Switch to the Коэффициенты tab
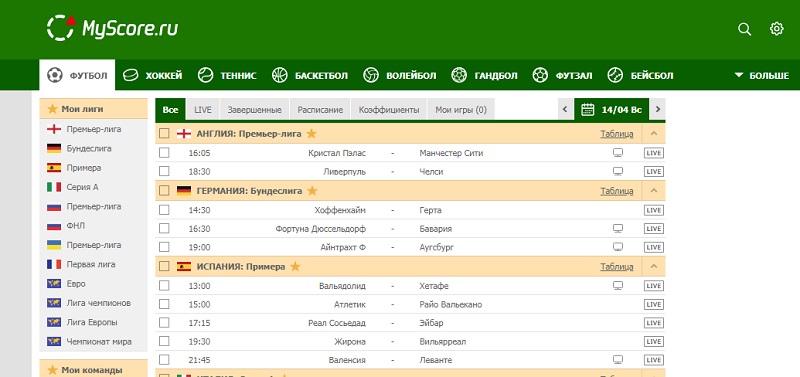Viewport: 800px width, 377px height. (x=389, y=110)
